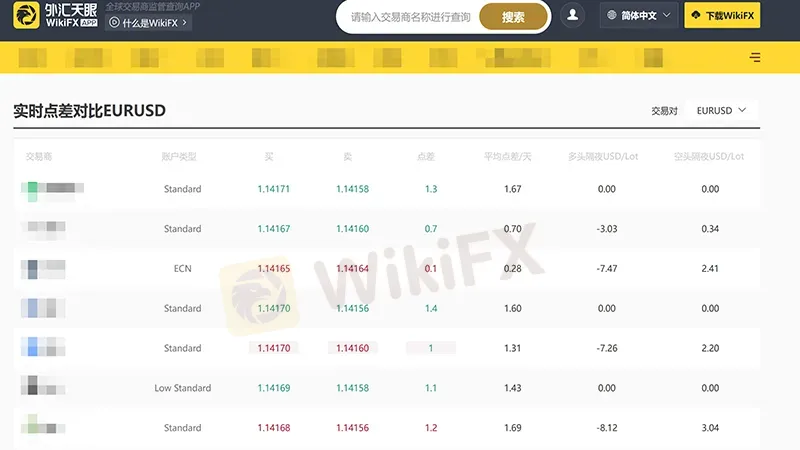This screenshot has height=450, width=800.
Task: Open the user account profile icon
Action: tap(572, 15)
